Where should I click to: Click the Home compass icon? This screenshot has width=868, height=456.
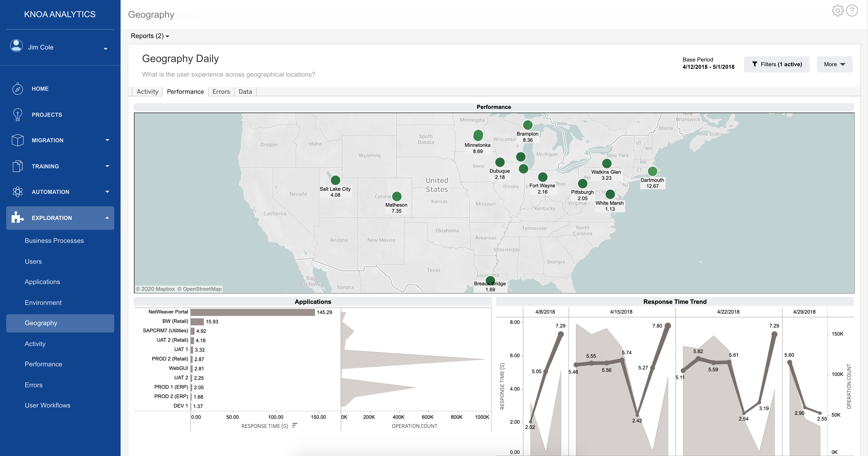17,89
